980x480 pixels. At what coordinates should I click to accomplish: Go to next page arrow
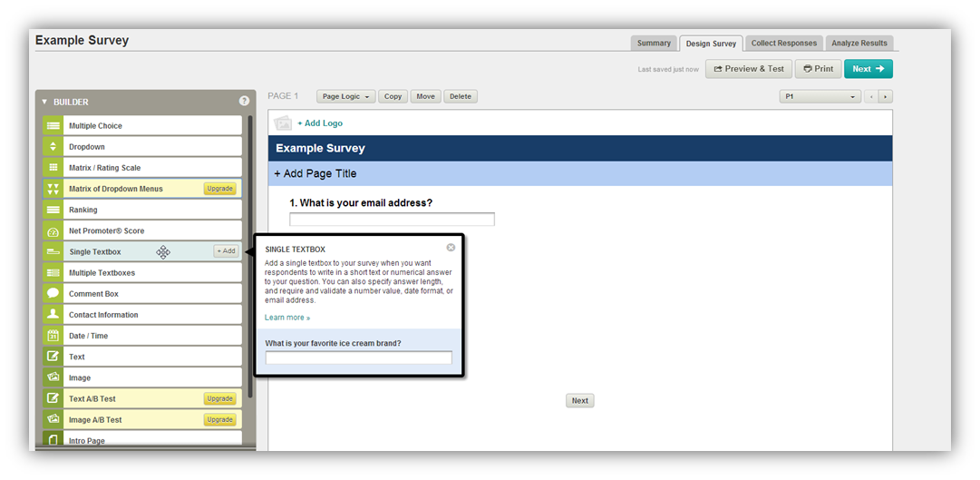[x=886, y=97]
